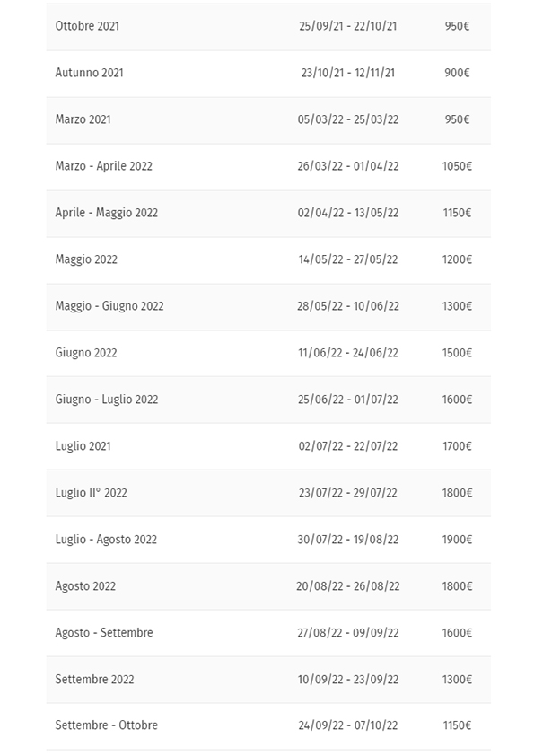Select the Aprile - Maggio 2022 label
The image size is (534, 756).
107,213
